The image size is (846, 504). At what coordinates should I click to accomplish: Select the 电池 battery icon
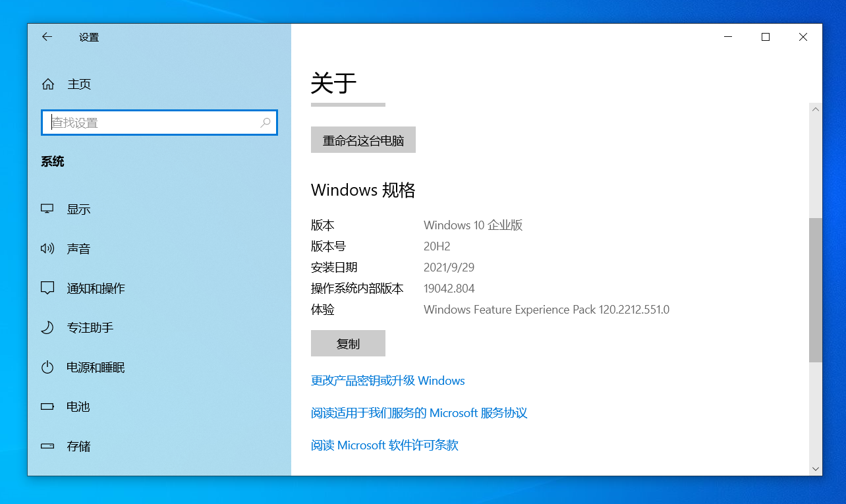[x=47, y=406]
